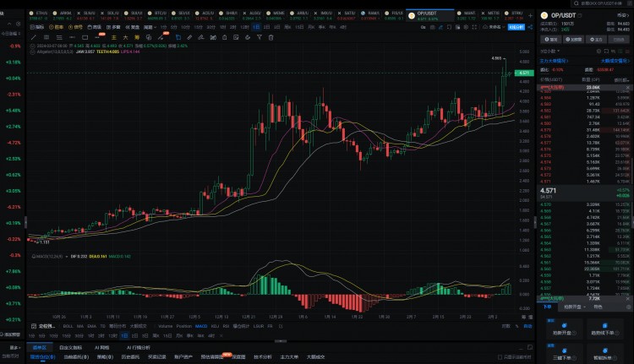The width and height of the screenshot is (634, 364).
Task: Open chart settings gear icon above the chart
Action: [466, 27]
